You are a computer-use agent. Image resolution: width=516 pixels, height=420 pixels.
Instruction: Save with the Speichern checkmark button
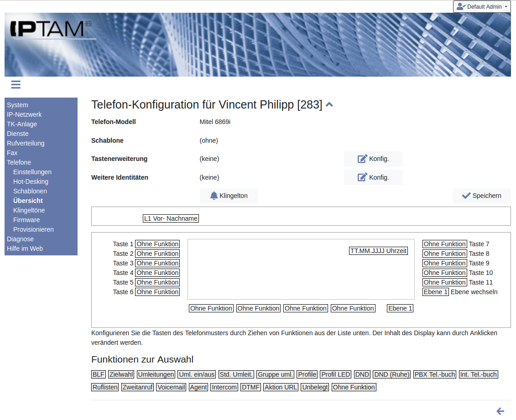[481, 196]
